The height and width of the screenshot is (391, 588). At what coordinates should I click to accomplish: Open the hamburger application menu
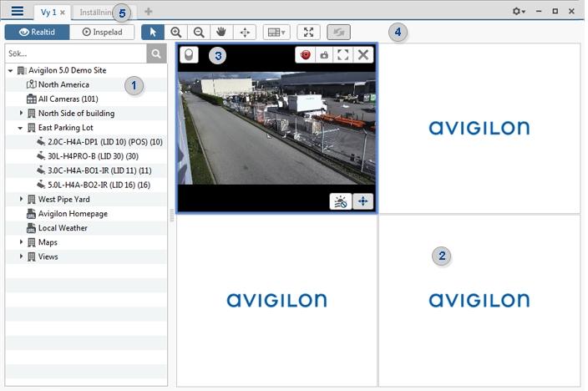(18, 11)
